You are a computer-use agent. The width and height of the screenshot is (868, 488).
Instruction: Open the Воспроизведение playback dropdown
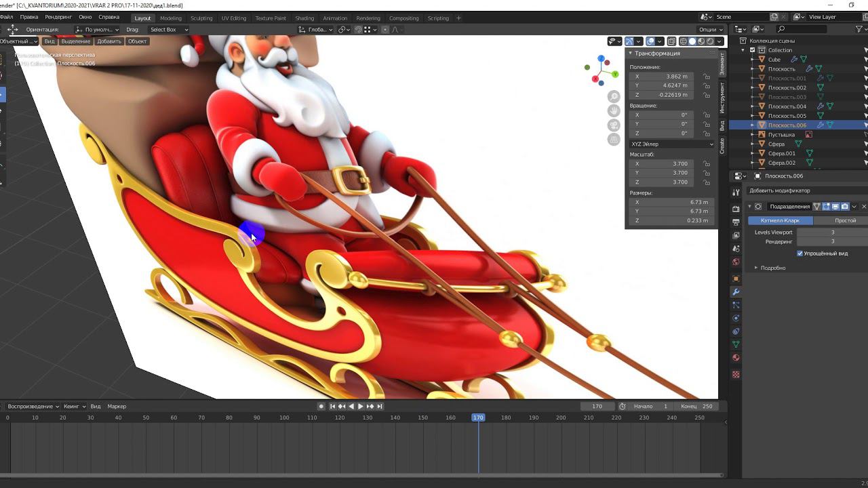[x=33, y=406]
